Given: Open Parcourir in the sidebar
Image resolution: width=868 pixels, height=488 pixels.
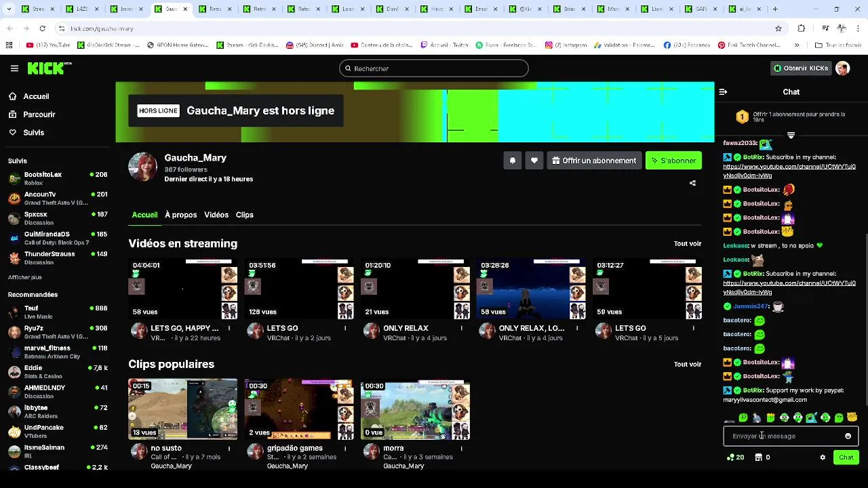Looking at the screenshot, I should click(39, 115).
